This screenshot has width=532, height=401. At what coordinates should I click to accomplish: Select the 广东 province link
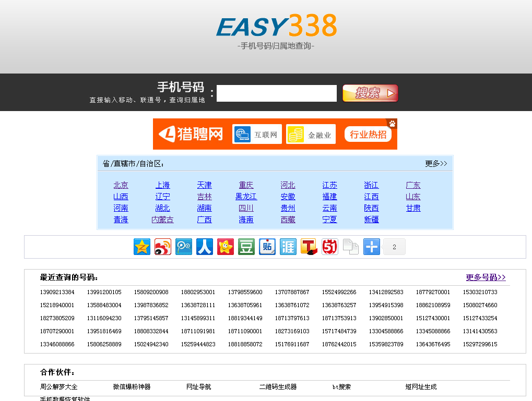point(413,185)
